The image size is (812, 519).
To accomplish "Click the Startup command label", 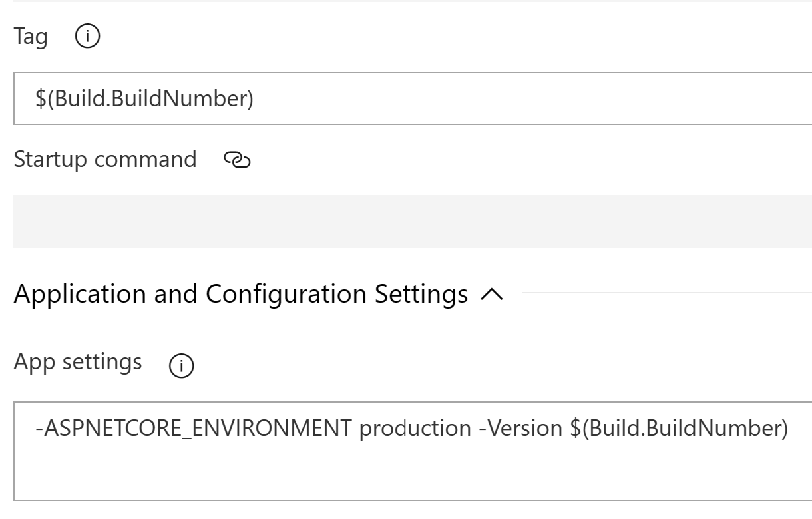I will coord(104,160).
